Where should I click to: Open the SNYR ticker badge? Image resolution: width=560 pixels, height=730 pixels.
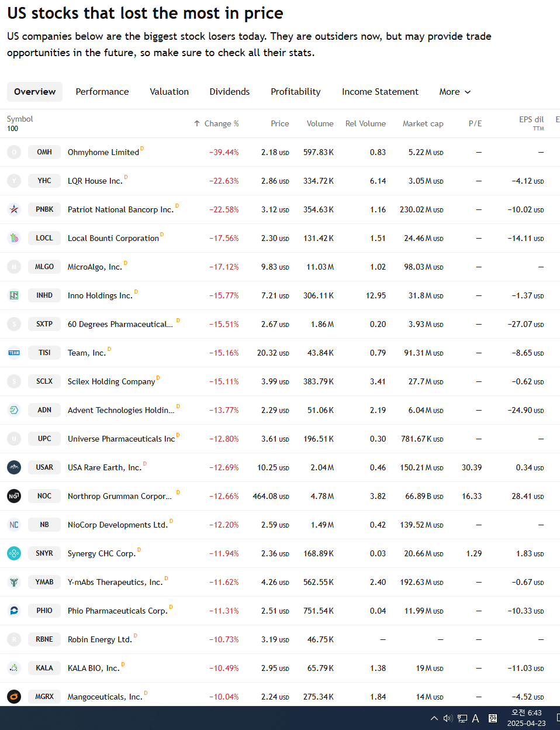(44, 553)
